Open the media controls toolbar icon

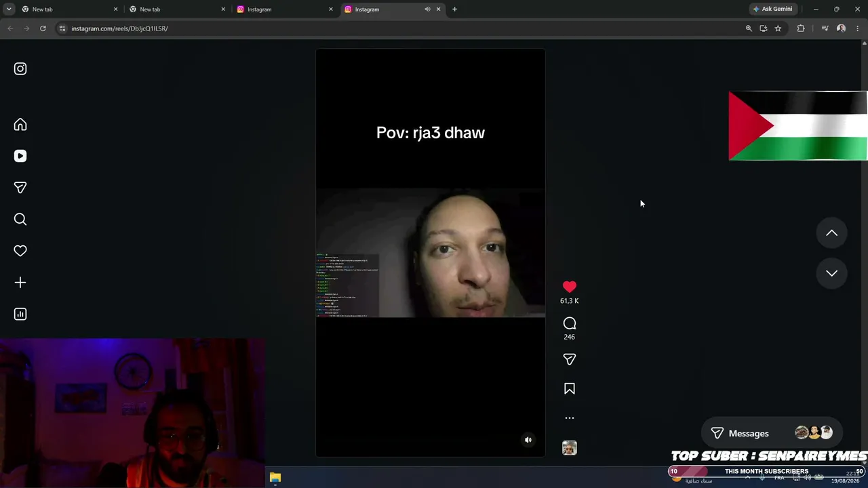pyautogui.click(x=825, y=28)
